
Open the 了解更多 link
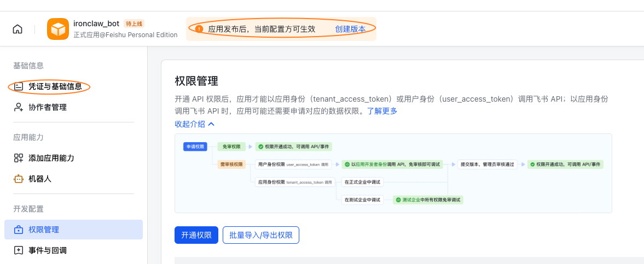[382, 111]
